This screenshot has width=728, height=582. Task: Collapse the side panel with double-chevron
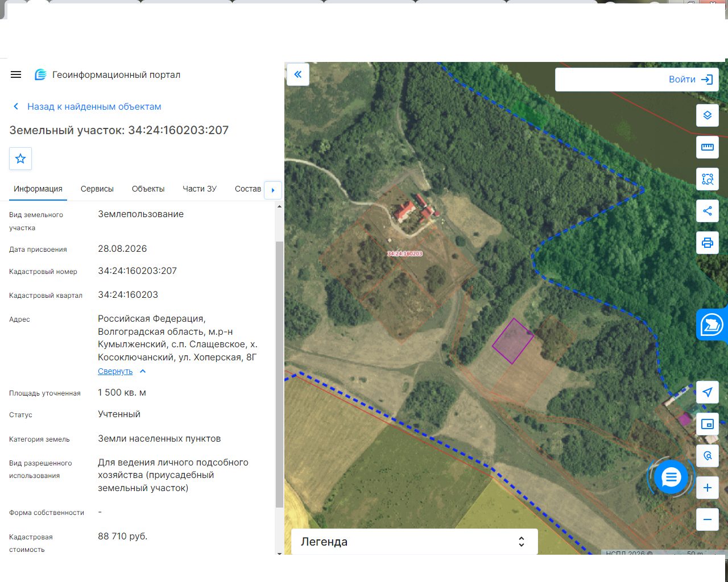pos(298,74)
